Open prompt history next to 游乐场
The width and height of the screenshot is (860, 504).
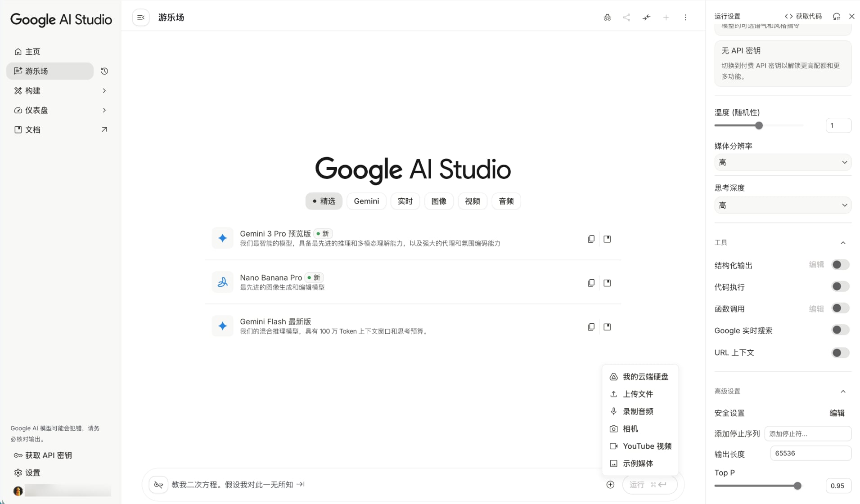104,71
